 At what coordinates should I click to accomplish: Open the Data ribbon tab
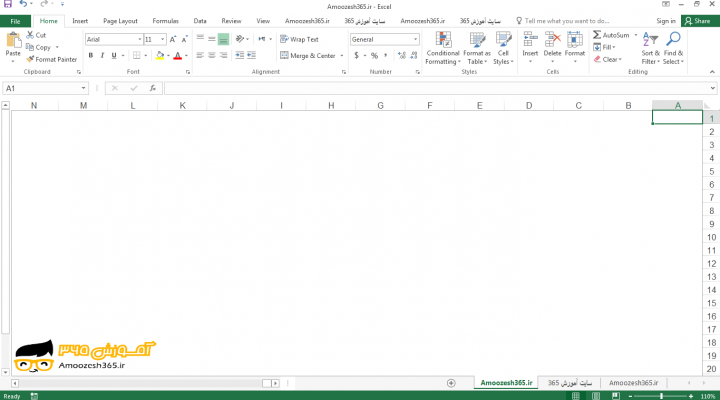click(200, 21)
